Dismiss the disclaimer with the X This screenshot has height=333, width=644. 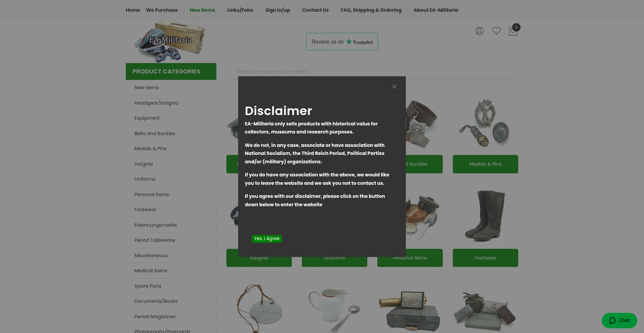(394, 86)
